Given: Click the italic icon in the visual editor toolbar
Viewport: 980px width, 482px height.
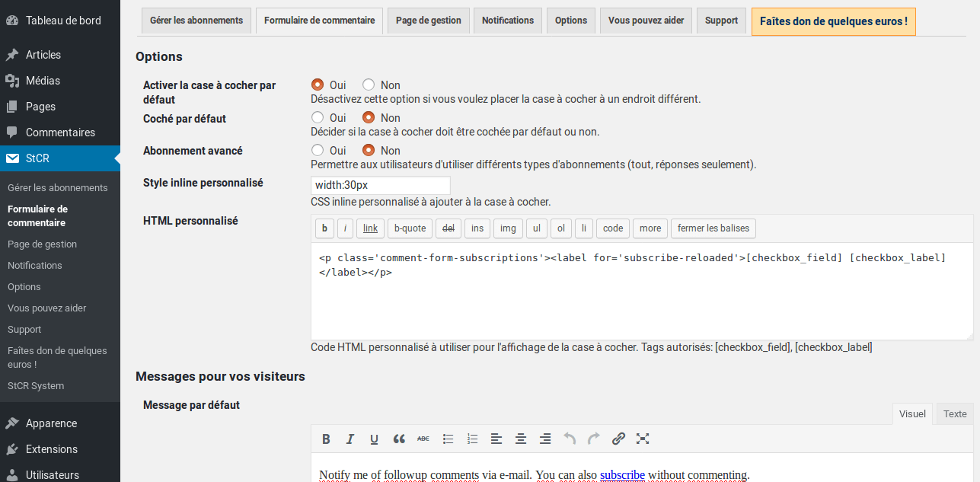Looking at the screenshot, I should [350, 439].
